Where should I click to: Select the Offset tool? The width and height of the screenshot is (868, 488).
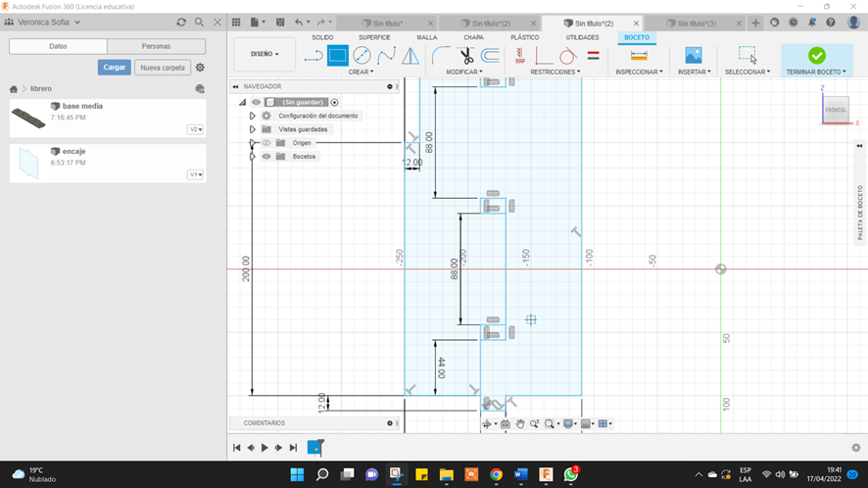pos(490,56)
